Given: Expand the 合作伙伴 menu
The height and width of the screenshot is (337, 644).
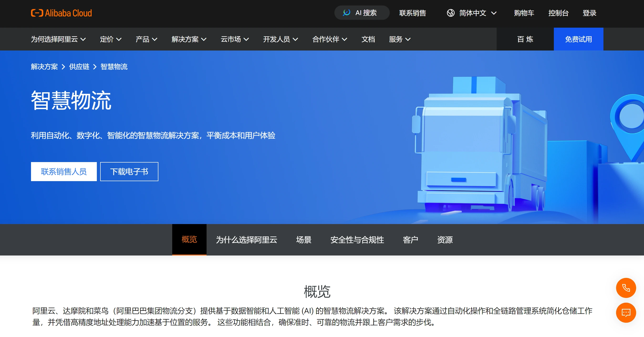Looking at the screenshot, I should [x=329, y=39].
